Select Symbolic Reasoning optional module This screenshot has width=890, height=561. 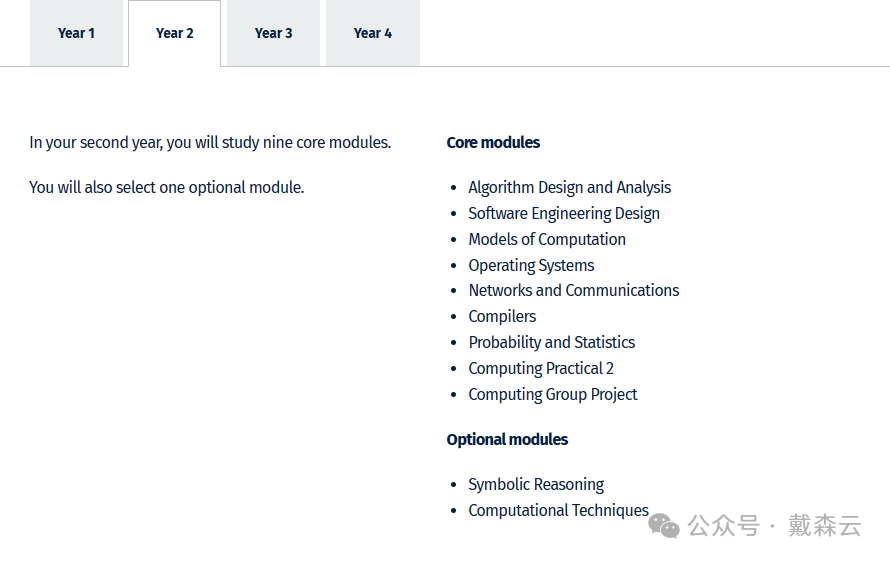pos(536,484)
